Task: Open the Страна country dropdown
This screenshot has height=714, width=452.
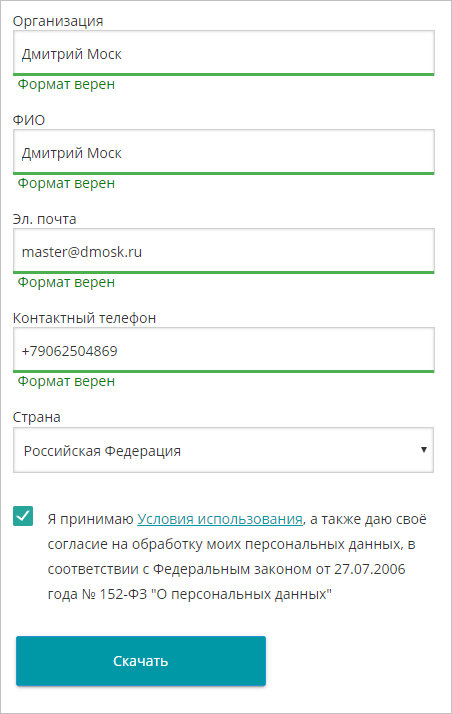Action: pyautogui.click(x=223, y=450)
